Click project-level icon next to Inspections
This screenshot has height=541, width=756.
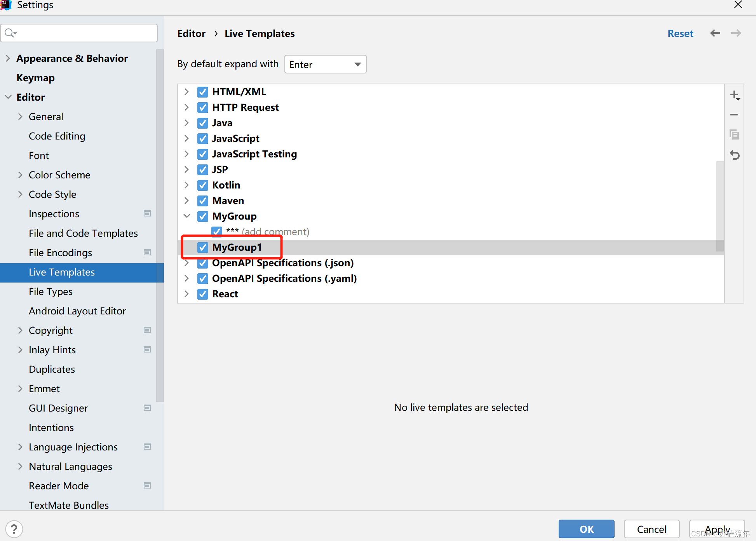pos(147,213)
